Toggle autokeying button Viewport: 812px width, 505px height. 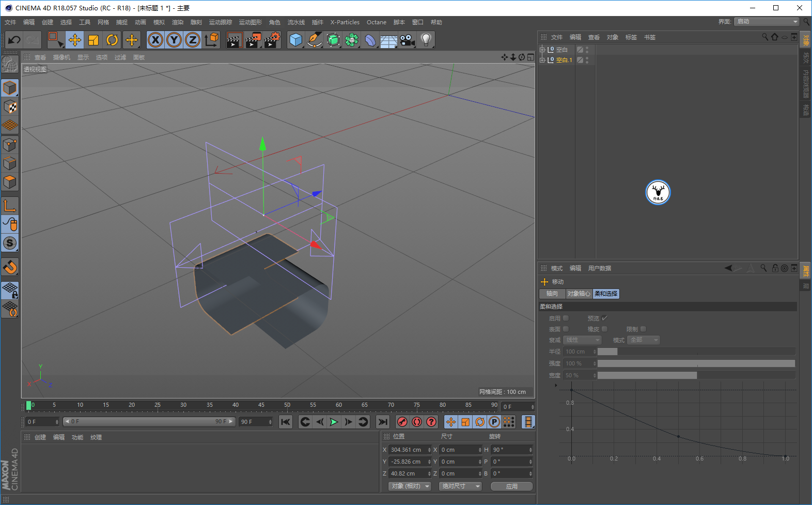(417, 422)
